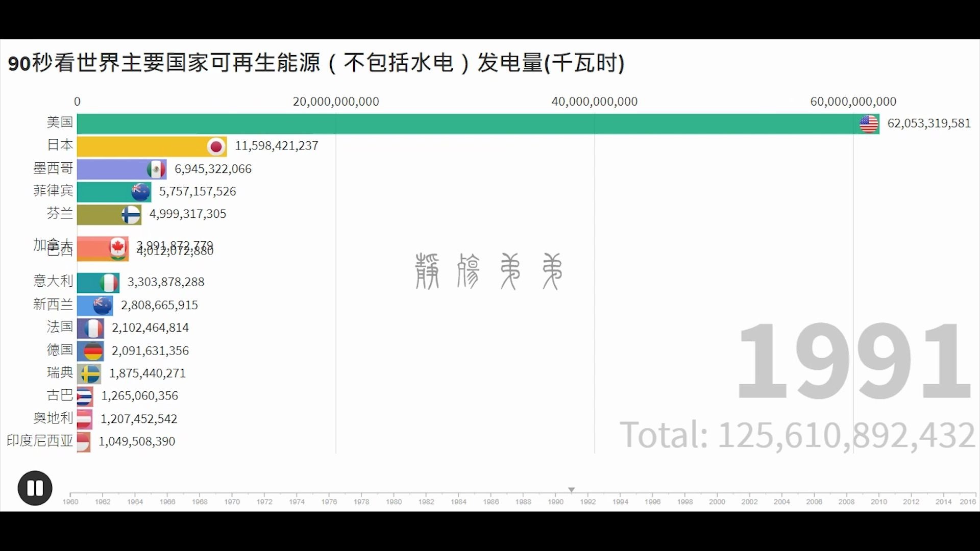This screenshot has height=551, width=980.
Task: Click the Germany flag icon
Action: (x=93, y=351)
